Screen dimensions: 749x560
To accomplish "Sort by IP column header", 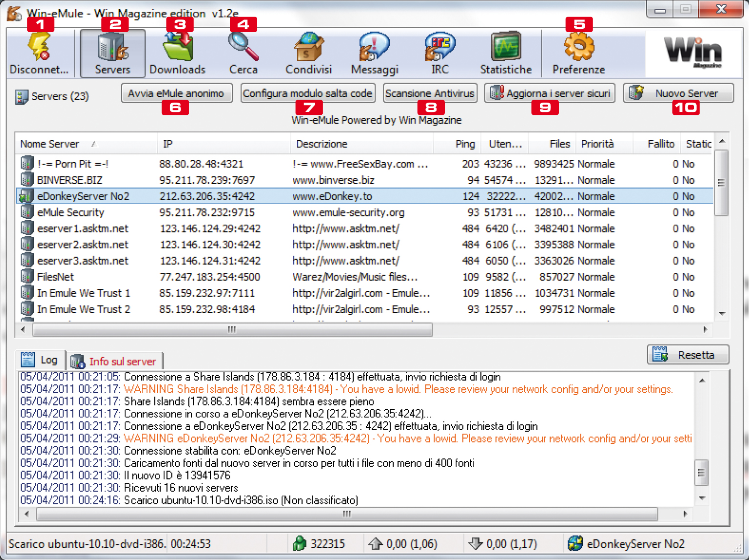I will [x=224, y=144].
